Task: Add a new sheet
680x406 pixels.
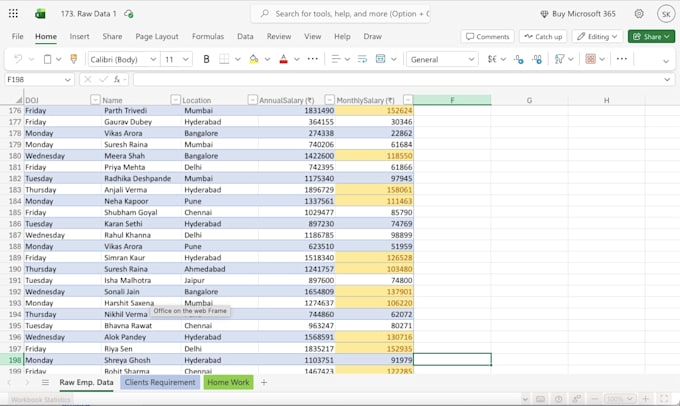Action: point(264,383)
